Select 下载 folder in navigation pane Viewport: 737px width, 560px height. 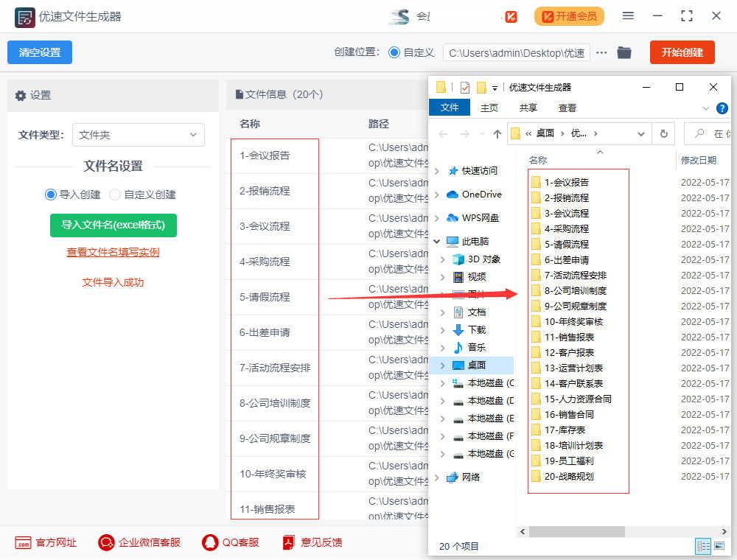coord(469,330)
